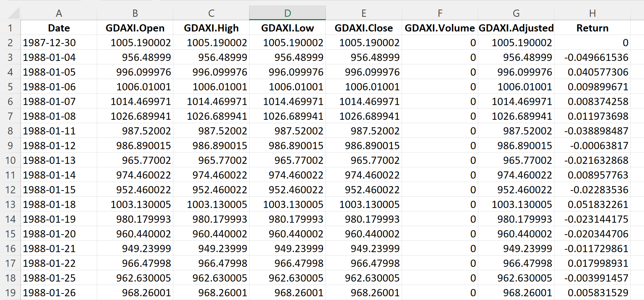
Task: Click Open value 966.47998 in row 17
Action: (135, 263)
